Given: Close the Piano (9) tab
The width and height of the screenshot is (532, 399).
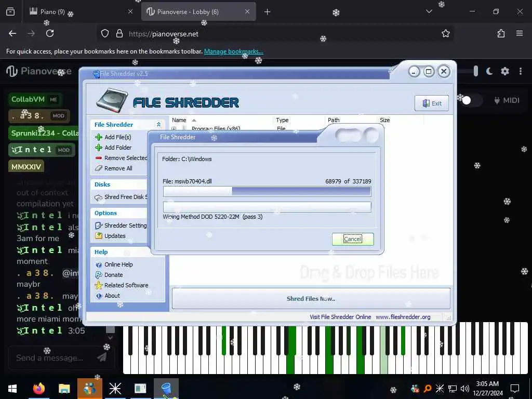Looking at the screenshot, I should (130, 11).
